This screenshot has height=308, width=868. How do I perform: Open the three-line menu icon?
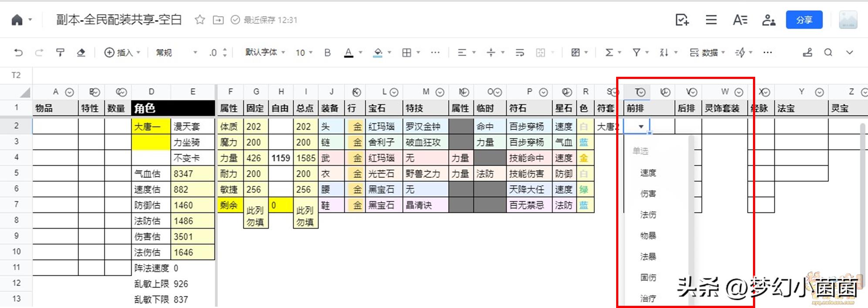pos(711,20)
